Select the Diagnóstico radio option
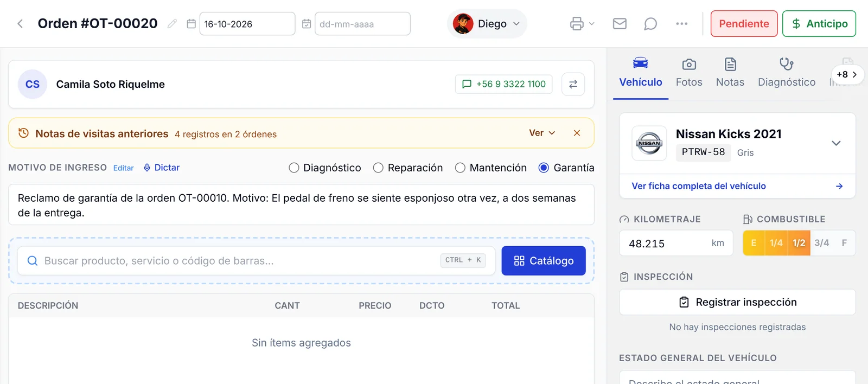The width and height of the screenshot is (868, 384). (294, 168)
